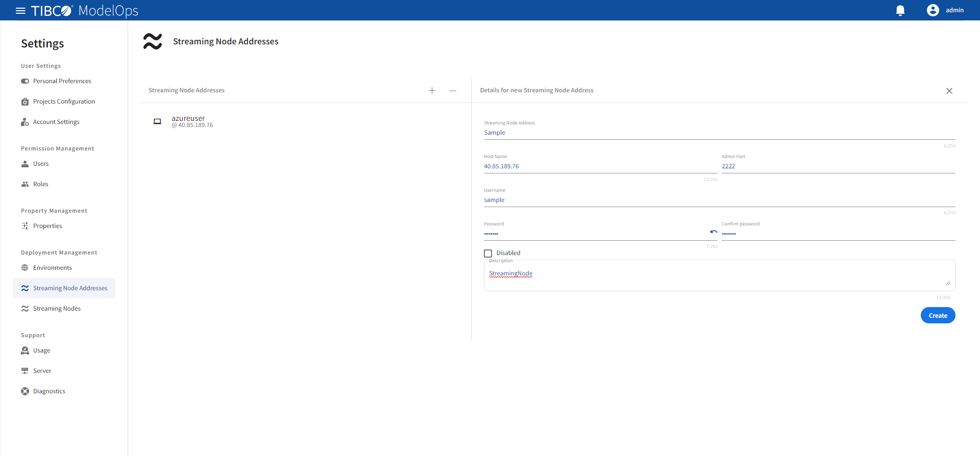Click the '@ 40.85.189.76' address under azureuser
Screen dimensions: 980x456
(192, 125)
